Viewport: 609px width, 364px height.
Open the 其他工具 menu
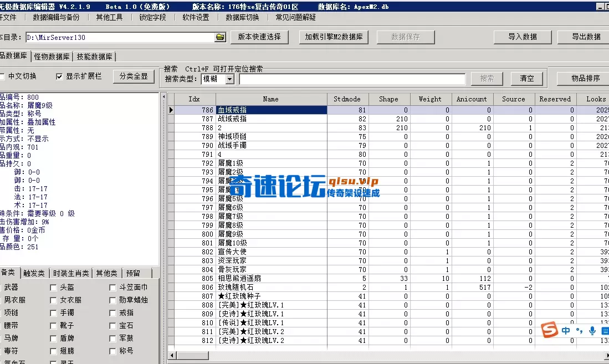(110, 18)
